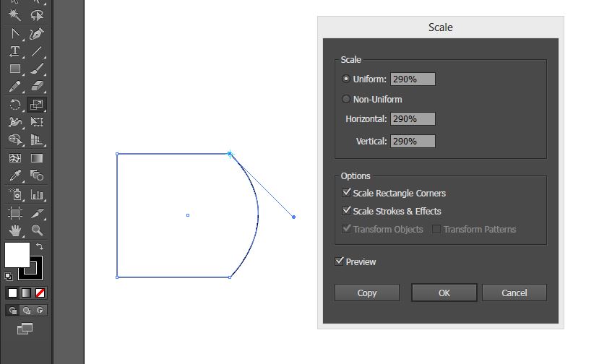This screenshot has height=364, width=599.
Task: Click the black Stroke color box
Action: (36, 272)
